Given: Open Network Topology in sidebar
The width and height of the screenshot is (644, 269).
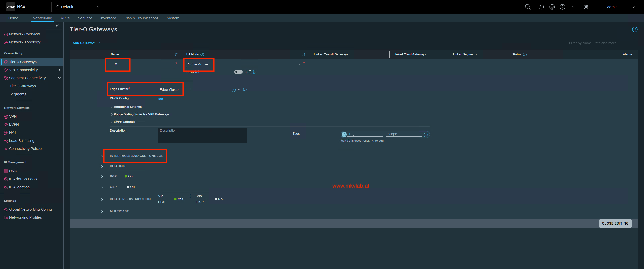Looking at the screenshot, I should point(25,42).
